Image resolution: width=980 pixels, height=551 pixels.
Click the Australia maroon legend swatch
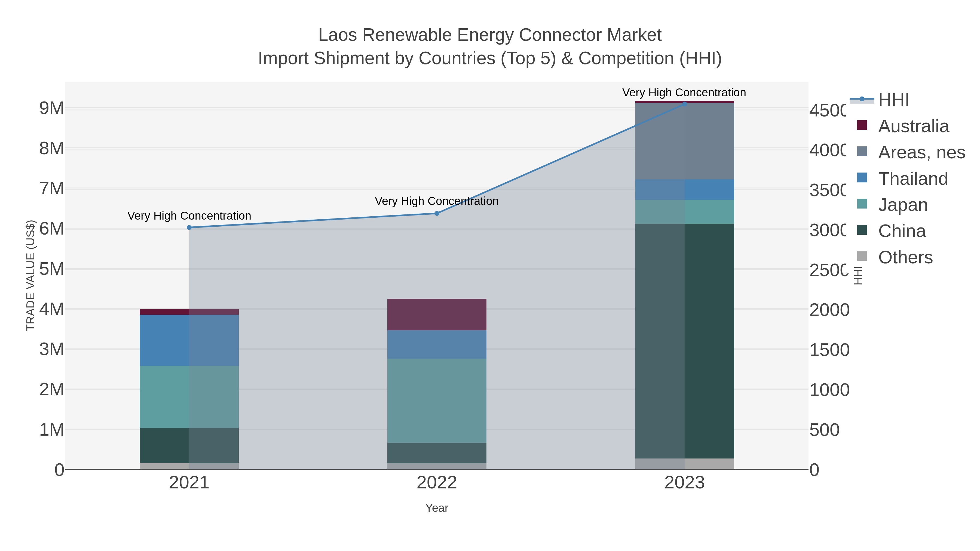click(x=862, y=125)
